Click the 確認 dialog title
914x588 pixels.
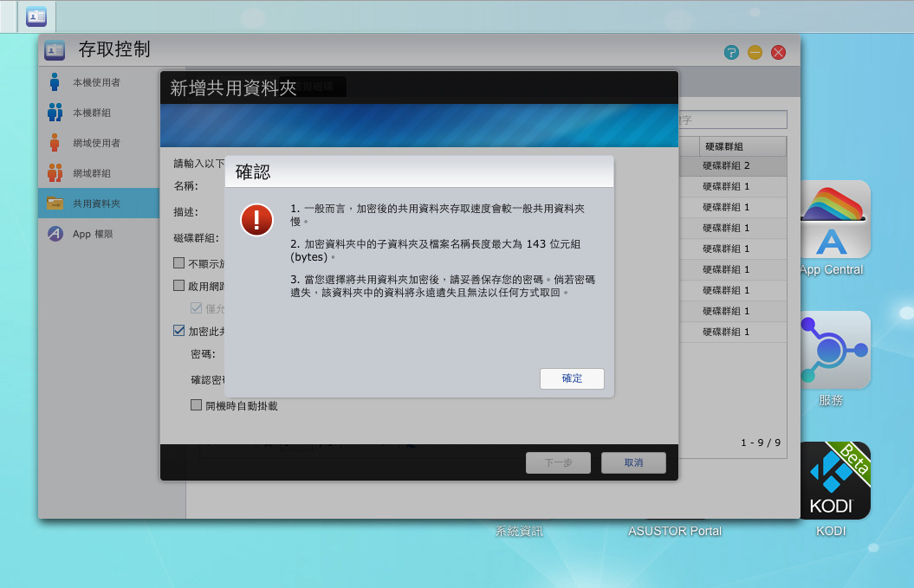click(253, 172)
